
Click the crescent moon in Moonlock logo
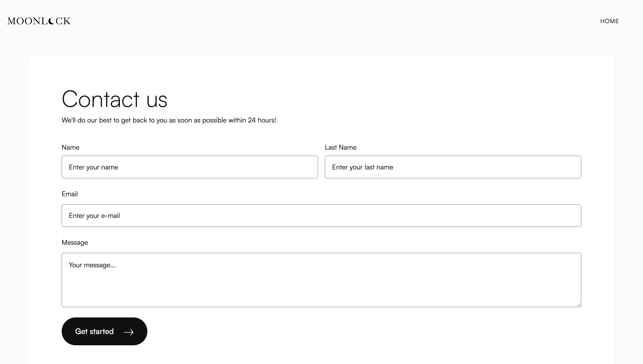(x=51, y=21)
